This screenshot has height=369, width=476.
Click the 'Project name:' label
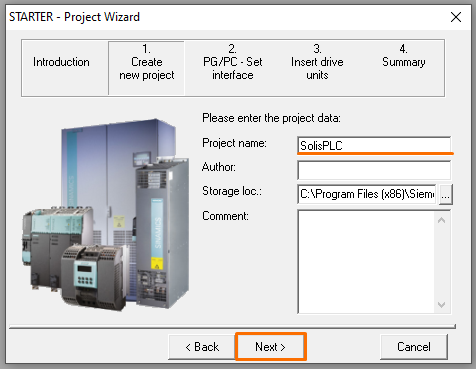(x=234, y=143)
